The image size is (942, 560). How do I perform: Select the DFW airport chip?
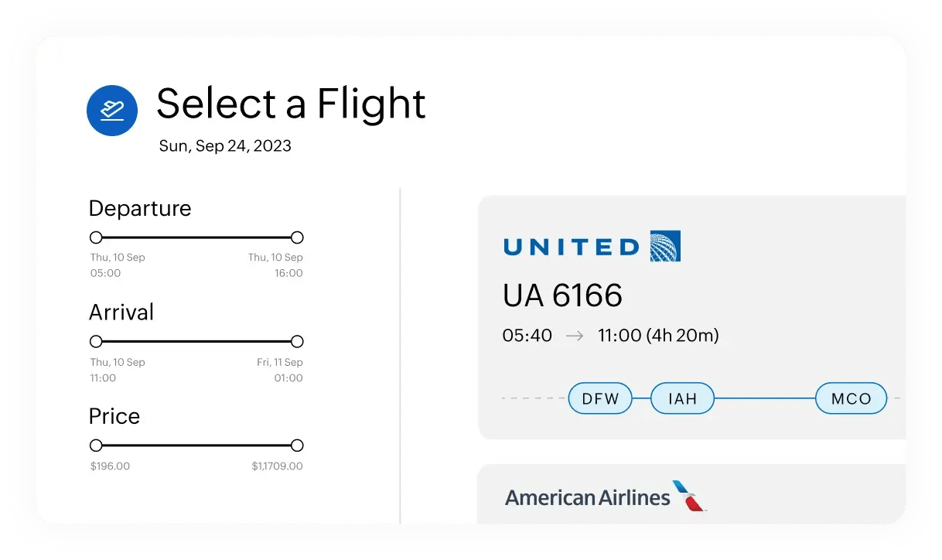[x=600, y=399]
